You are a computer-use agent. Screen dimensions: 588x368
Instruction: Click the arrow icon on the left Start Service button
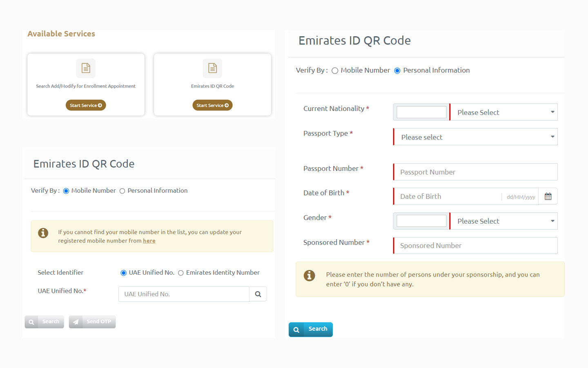point(99,105)
